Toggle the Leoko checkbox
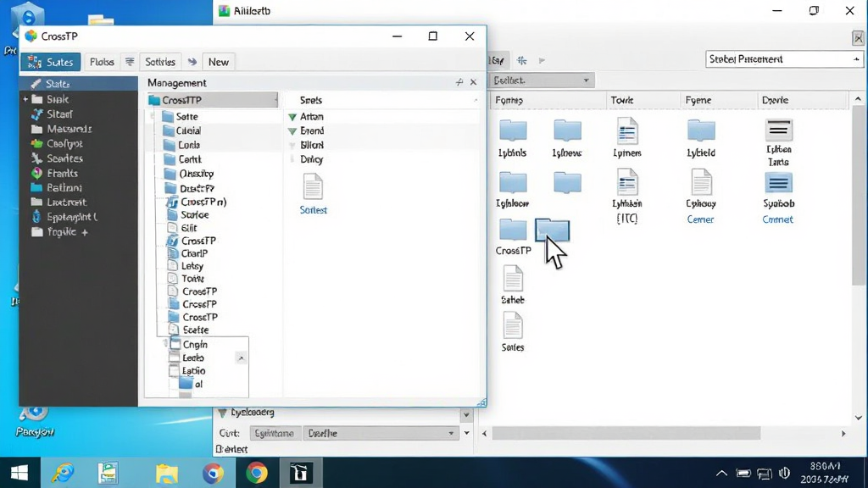Image resolution: width=868 pixels, height=488 pixels. 174,358
